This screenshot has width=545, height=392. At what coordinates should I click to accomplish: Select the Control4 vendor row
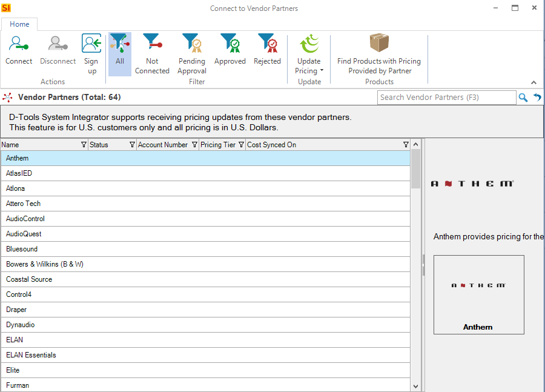tap(205, 294)
